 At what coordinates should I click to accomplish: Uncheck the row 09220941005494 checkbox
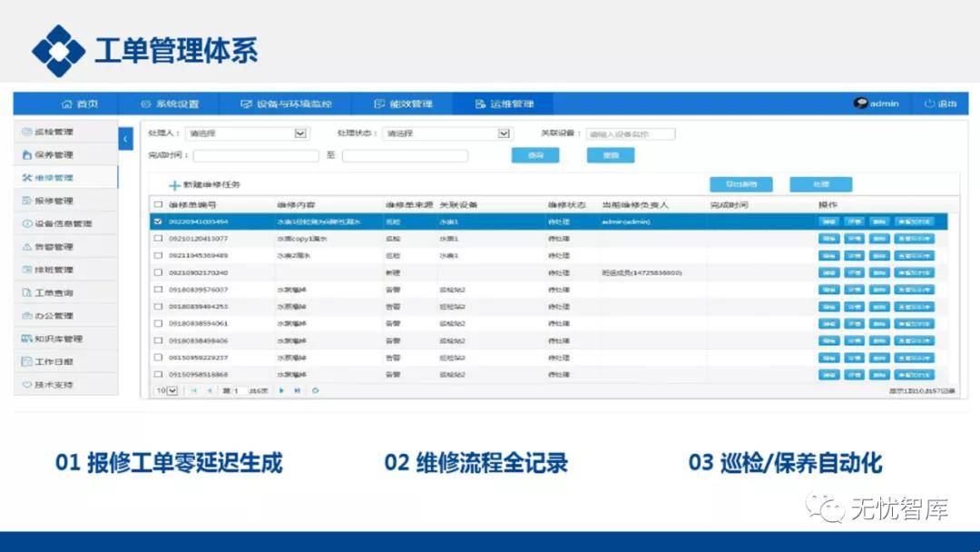point(159,222)
